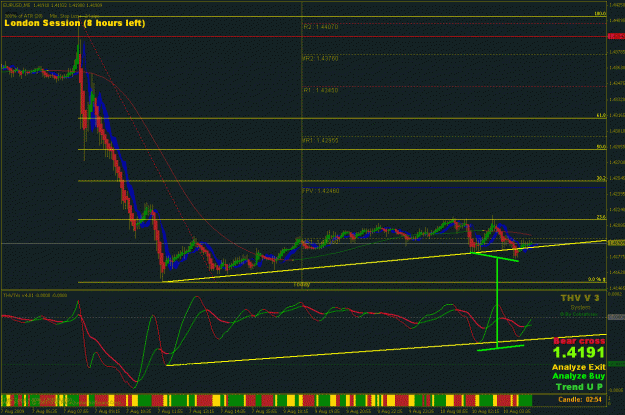This screenshot has height=415, width=625.
Task: Click the '300% of ATR' info text at the top left
Action: click(24, 16)
